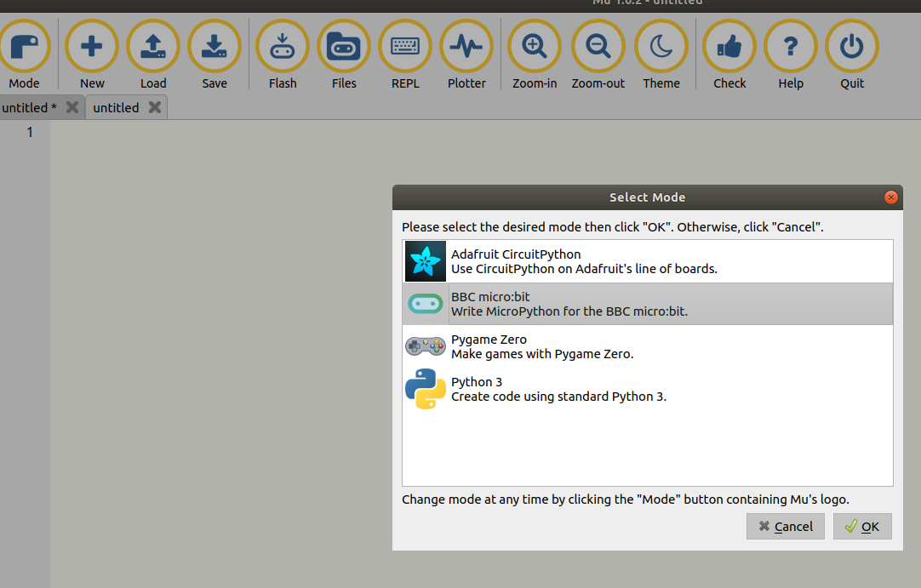
Task: Check code for errors
Action: click(x=729, y=54)
